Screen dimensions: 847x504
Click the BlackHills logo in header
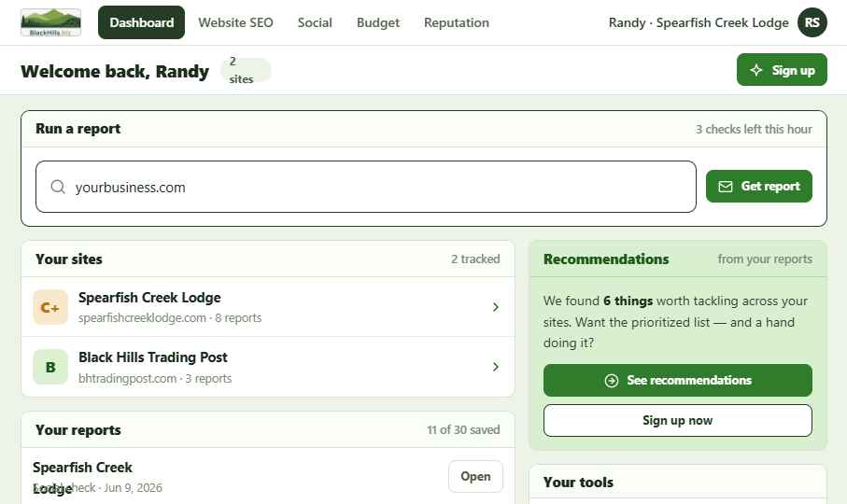pos(50,22)
